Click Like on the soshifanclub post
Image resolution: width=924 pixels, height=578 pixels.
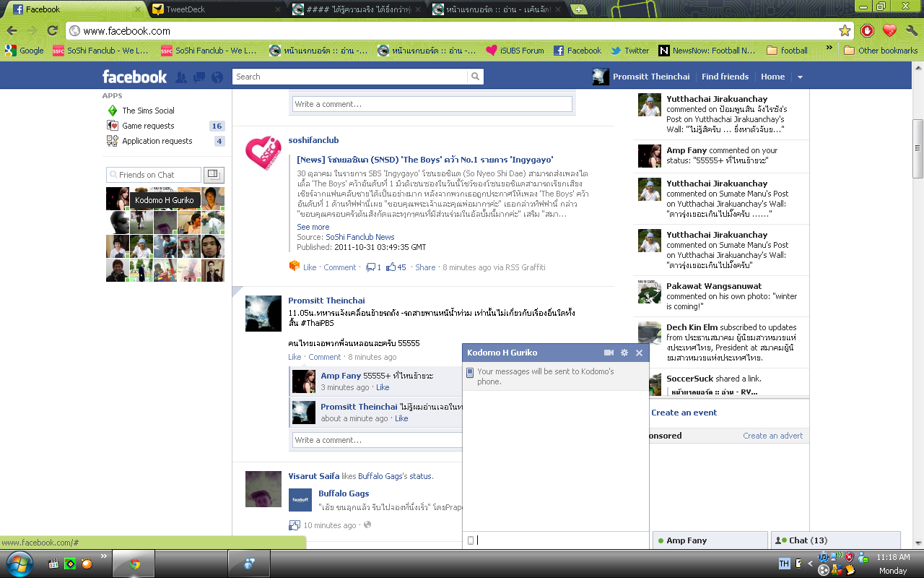(310, 267)
